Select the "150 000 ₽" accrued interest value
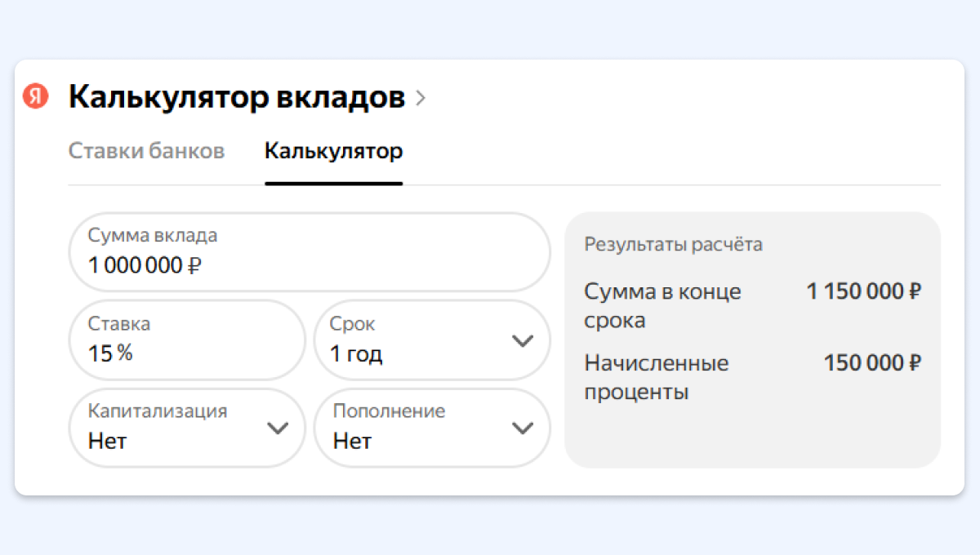 point(871,362)
